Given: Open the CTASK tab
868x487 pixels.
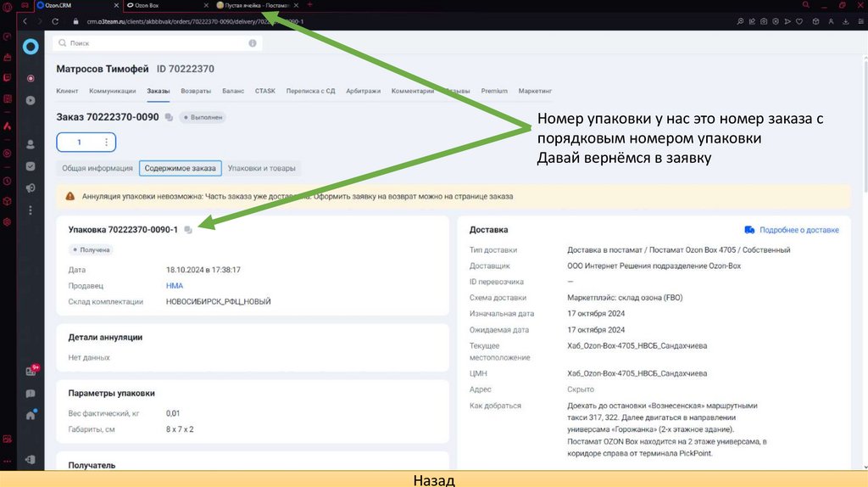Looking at the screenshot, I should tap(265, 91).
